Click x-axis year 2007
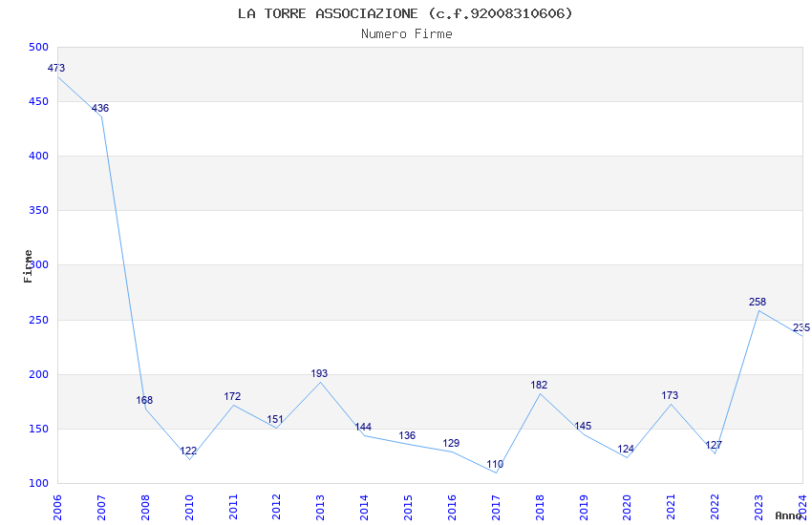Viewport: 812px width, 525px height. (101, 507)
